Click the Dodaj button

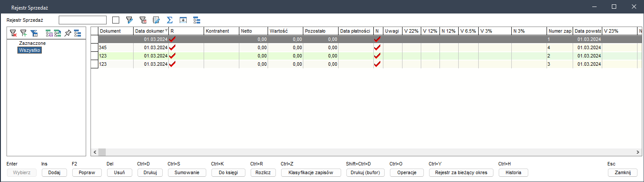[x=54, y=172]
